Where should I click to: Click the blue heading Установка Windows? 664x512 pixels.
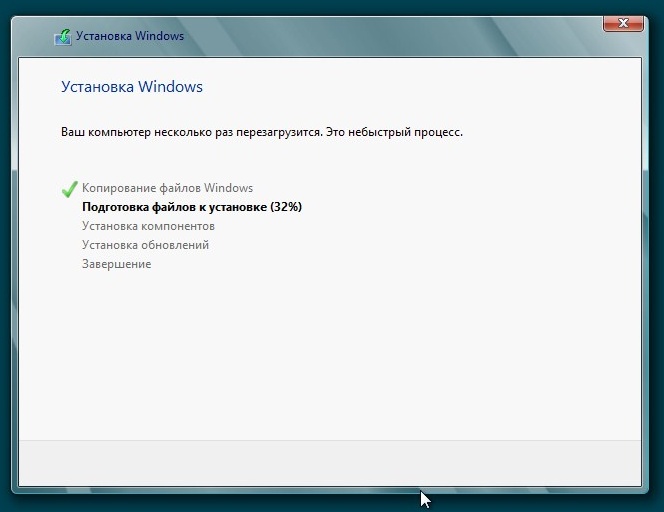pyautogui.click(x=132, y=87)
